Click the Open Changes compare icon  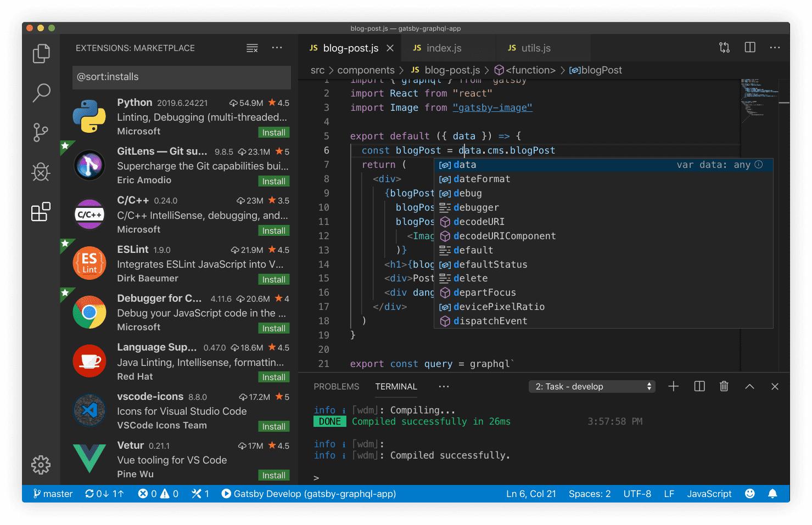click(x=724, y=48)
